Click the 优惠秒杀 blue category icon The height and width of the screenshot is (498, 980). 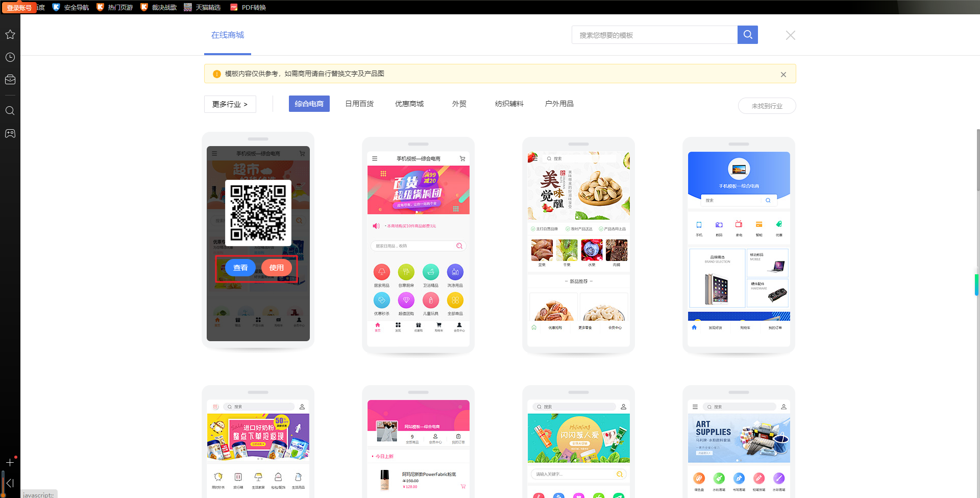click(x=382, y=300)
